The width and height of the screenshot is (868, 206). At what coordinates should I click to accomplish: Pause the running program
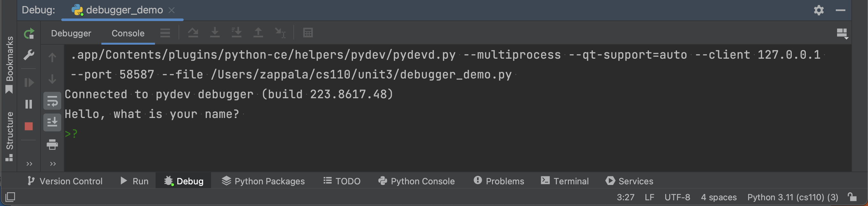pos(29,104)
